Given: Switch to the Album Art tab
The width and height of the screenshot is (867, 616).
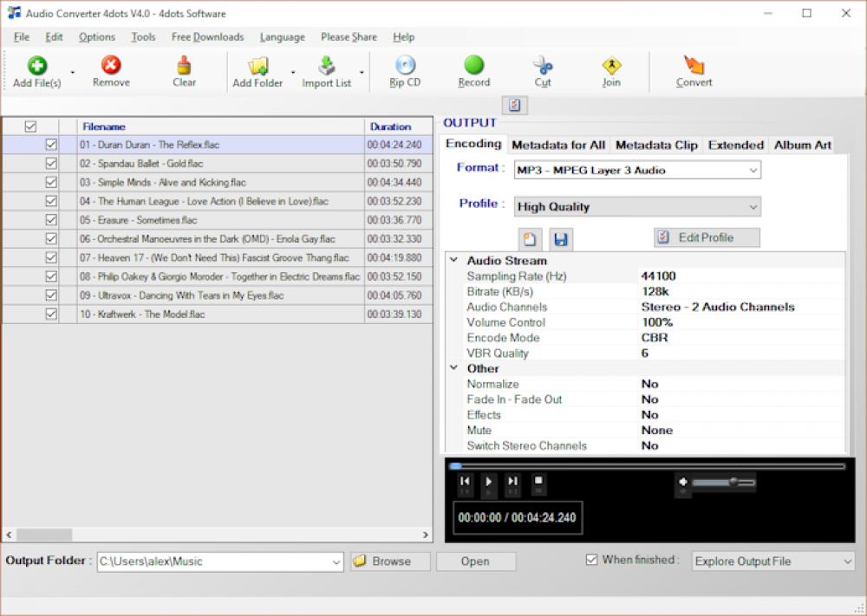Looking at the screenshot, I should [x=801, y=145].
